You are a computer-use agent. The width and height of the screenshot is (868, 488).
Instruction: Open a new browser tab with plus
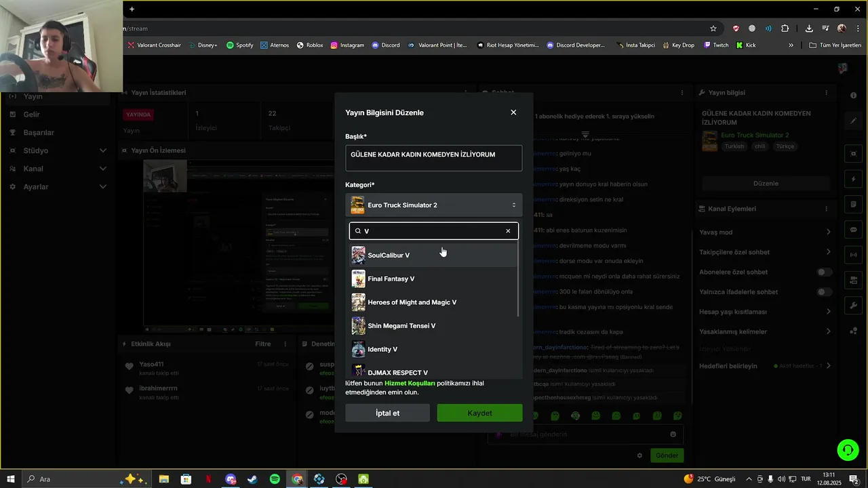[132, 9]
